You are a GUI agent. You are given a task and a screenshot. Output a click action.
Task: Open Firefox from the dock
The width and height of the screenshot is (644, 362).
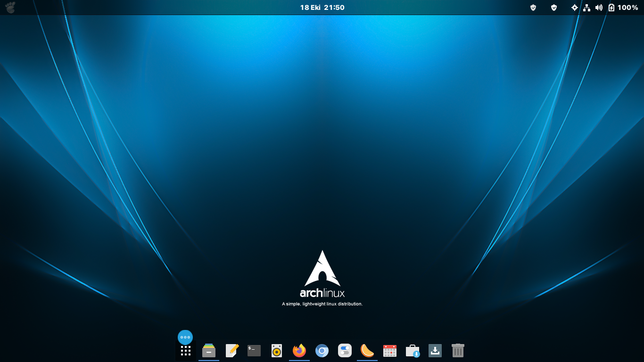pyautogui.click(x=299, y=351)
